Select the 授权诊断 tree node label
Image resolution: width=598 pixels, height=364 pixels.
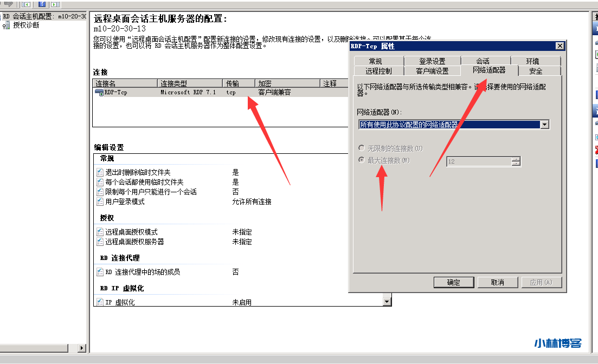(x=26, y=25)
